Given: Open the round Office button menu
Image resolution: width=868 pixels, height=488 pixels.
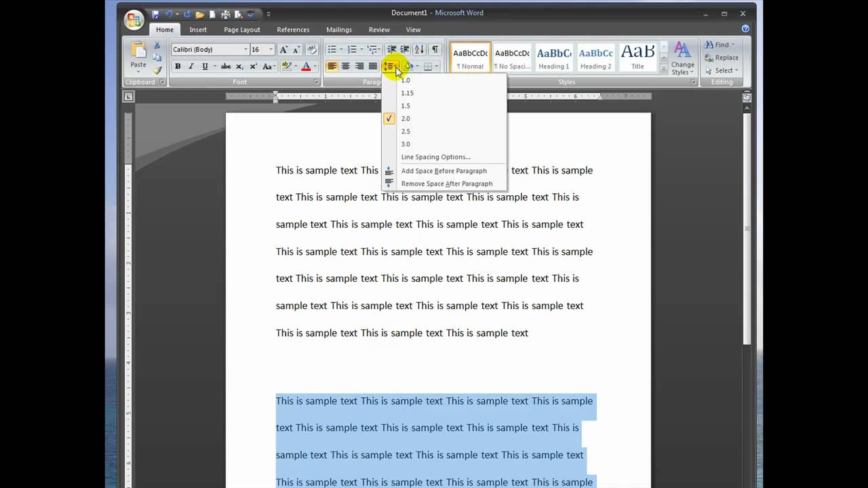Looking at the screenshot, I should pos(134,19).
